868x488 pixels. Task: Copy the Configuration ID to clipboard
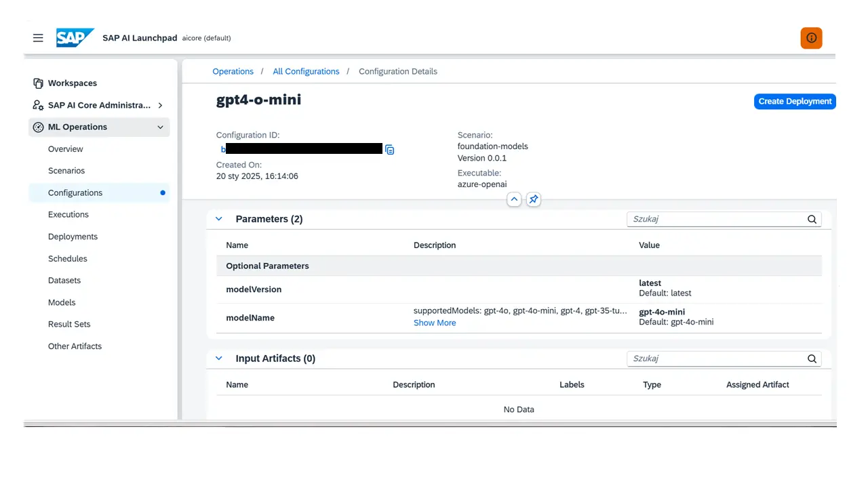click(x=390, y=150)
